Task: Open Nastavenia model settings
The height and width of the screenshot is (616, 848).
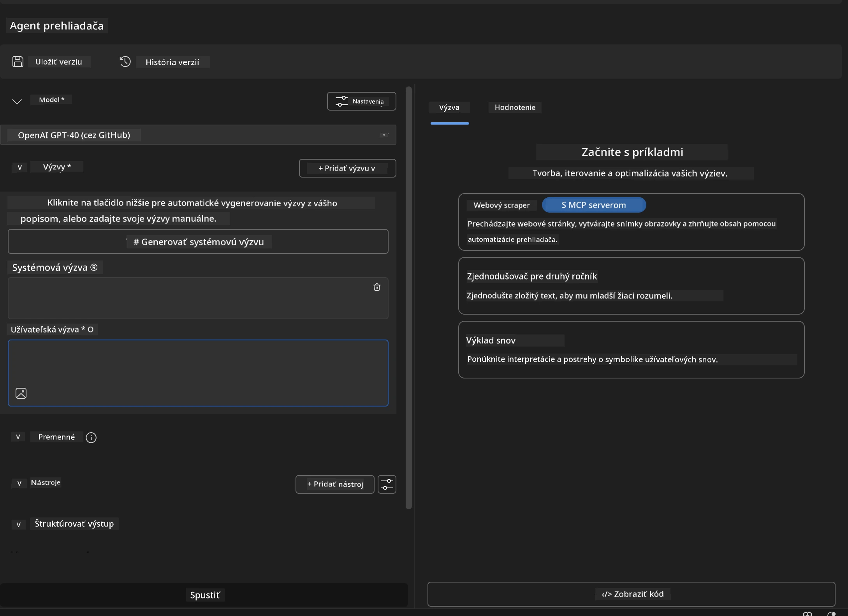Action: point(361,101)
